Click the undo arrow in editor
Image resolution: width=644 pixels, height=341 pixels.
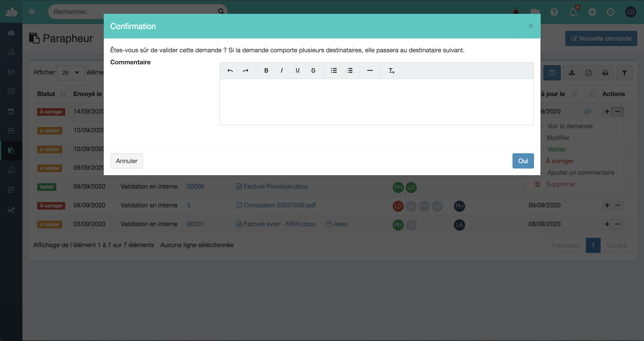coord(230,71)
